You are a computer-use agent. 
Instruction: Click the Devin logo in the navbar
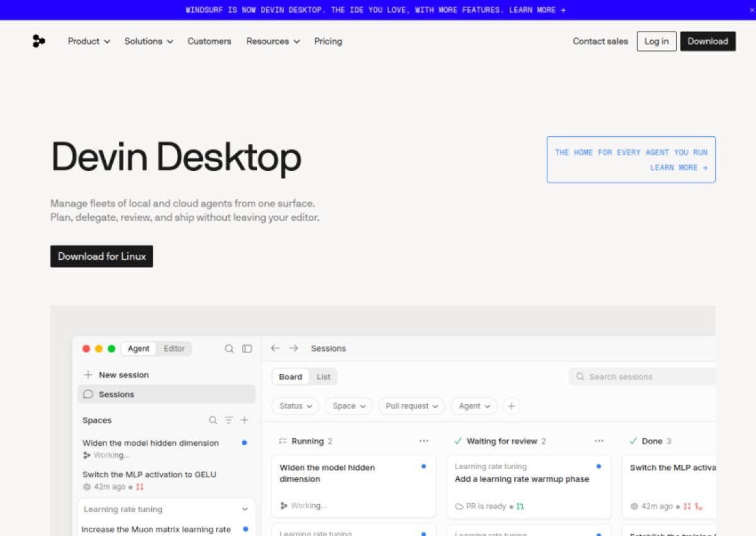(x=39, y=41)
